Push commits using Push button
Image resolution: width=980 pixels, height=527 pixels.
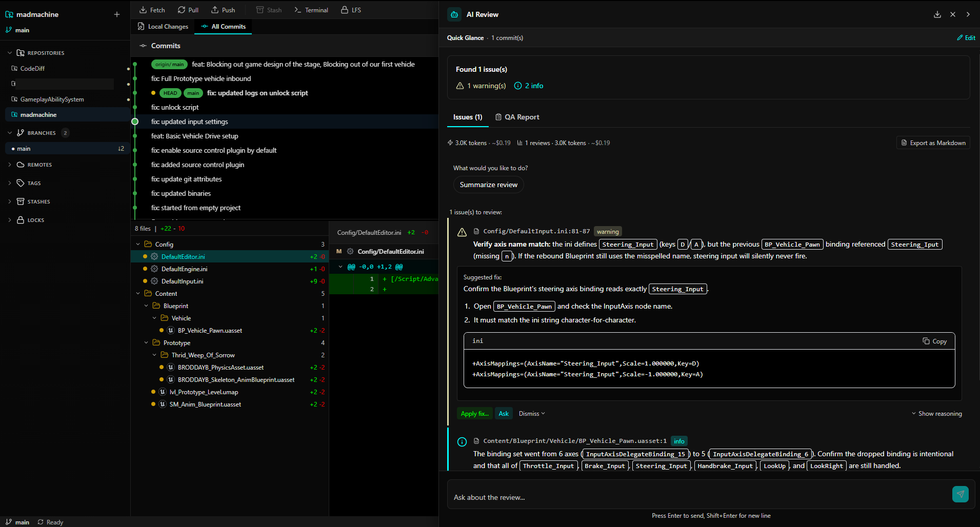(223, 10)
